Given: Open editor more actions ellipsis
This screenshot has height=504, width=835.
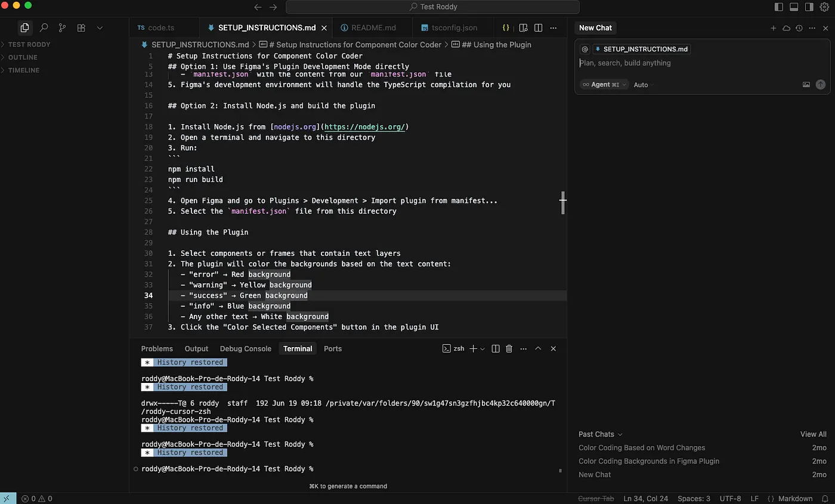Looking at the screenshot, I should click(x=553, y=27).
